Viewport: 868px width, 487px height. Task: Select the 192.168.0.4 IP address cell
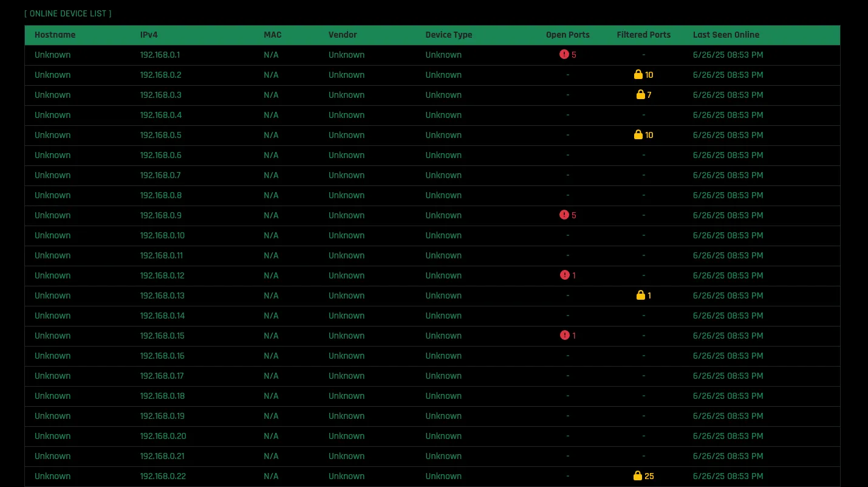160,115
